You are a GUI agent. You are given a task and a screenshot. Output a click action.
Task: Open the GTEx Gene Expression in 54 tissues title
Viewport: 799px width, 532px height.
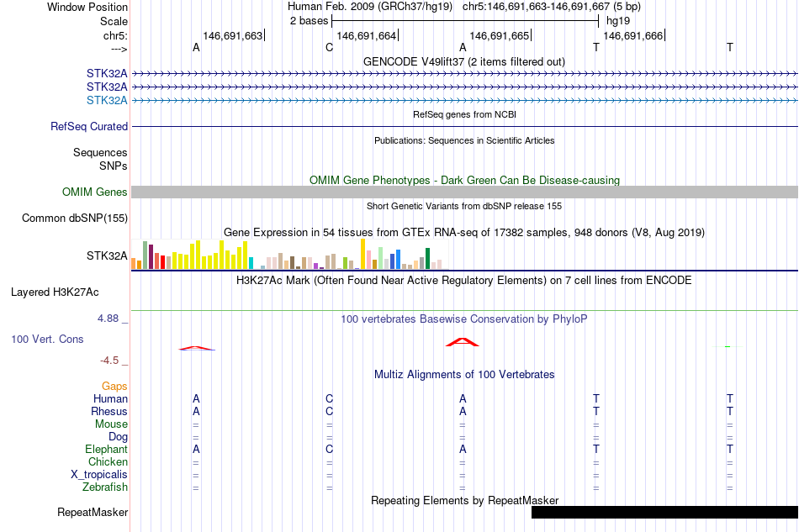tap(464, 232)
